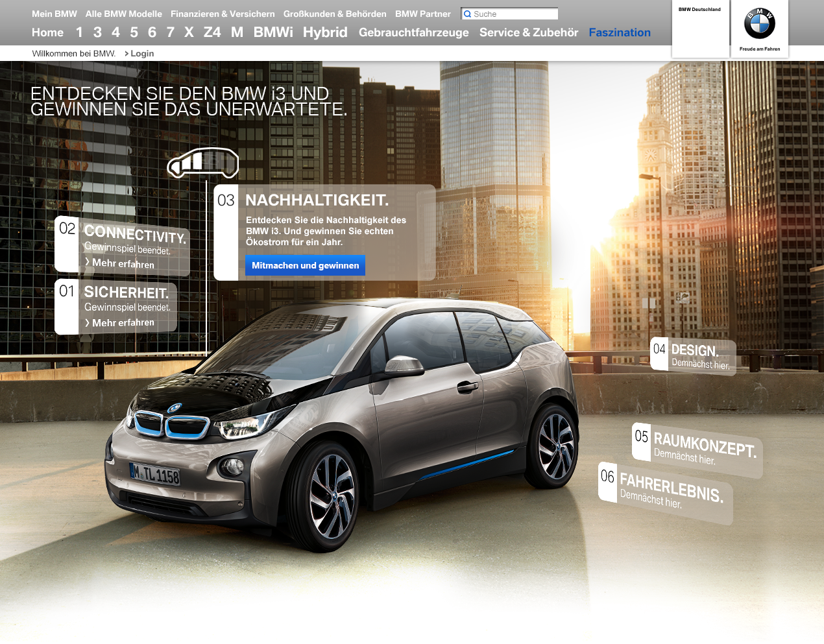This screenshot has width=824, height=644.
Task: Open Gebrauchtfahrzeuge nav item
Action: (x=413, y=32)
